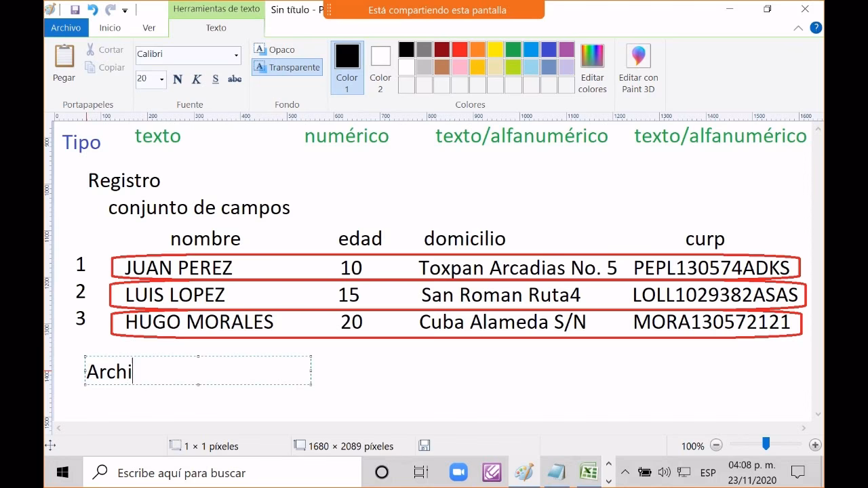868x488 pixels.
Task: Zoom out with the minus button
Action: pos(716,445)
